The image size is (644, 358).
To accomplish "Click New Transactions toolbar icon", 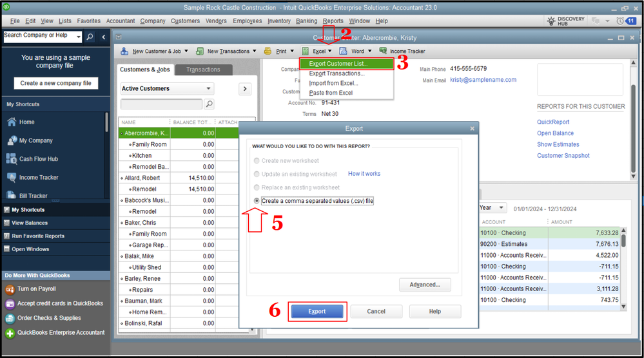I will click(200, 52).
